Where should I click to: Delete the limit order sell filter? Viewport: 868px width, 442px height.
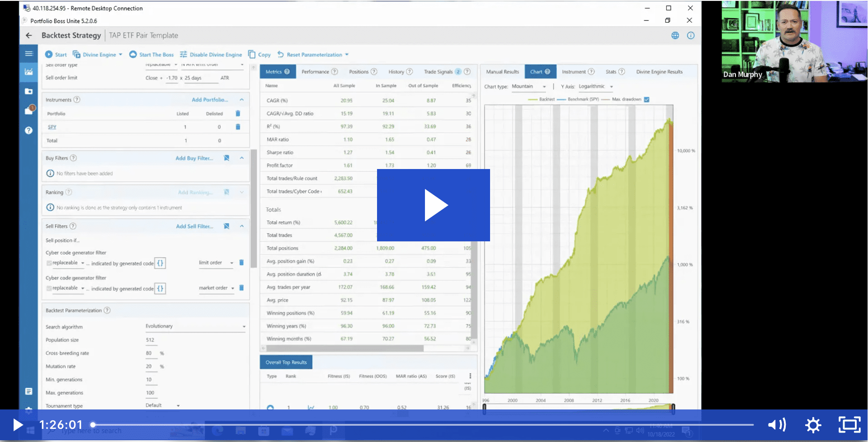241,263
